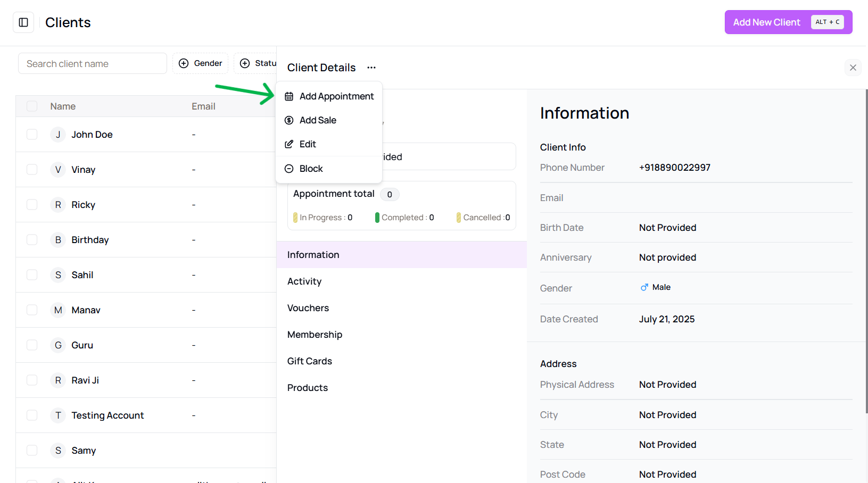
Task: Select the Gift Cards tab
Action: pos(402,361)
